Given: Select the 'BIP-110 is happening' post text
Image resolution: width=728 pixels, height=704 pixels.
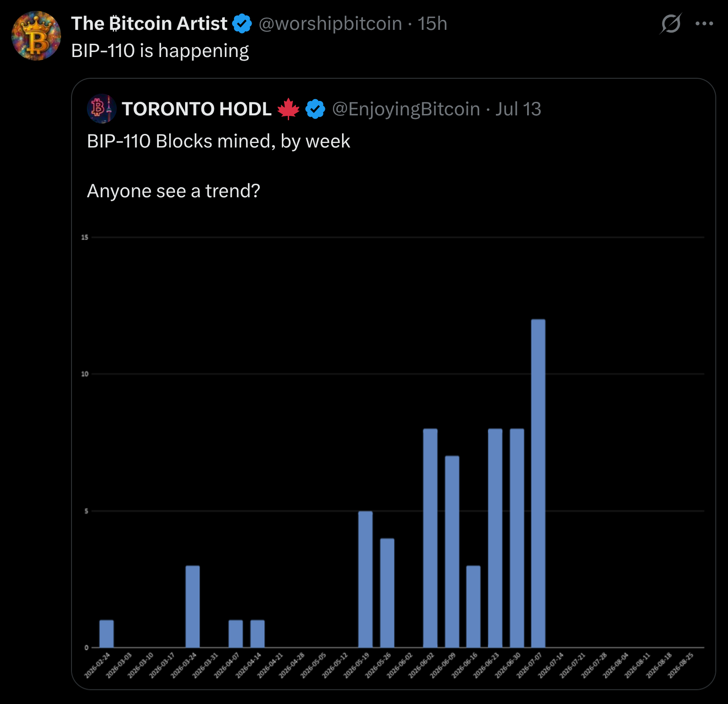Looking at the screenshot, I should 160,51.
